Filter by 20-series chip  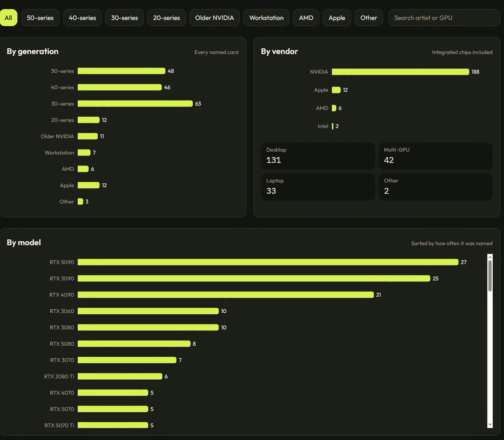click(x=166, y=18)
